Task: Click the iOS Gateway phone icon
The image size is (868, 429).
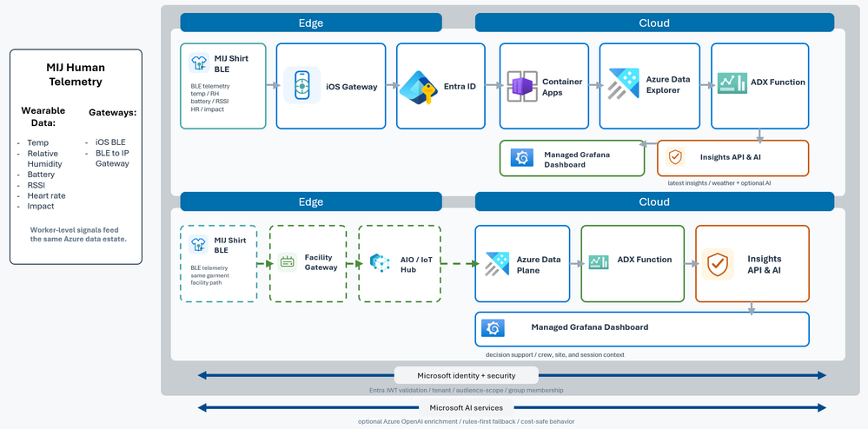Action: [301, 85]
